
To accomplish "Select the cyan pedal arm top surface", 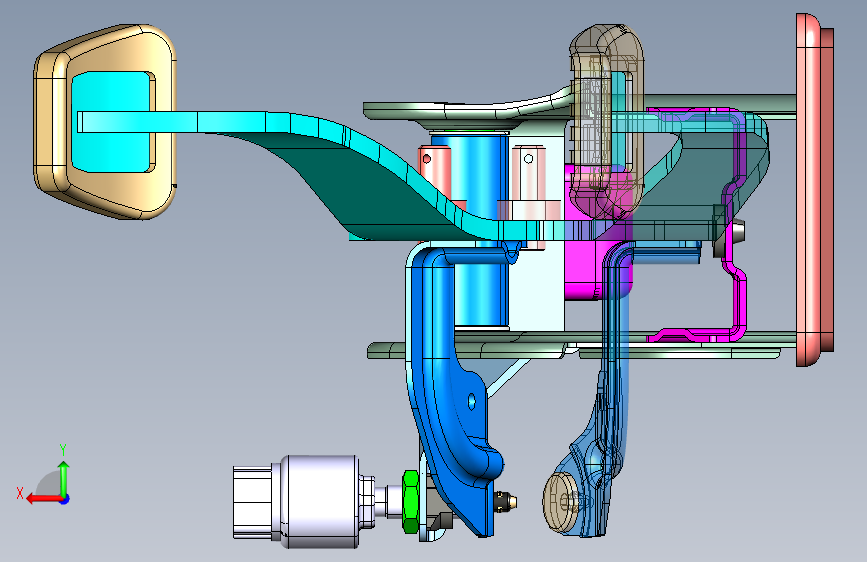I will click(232, 122).
